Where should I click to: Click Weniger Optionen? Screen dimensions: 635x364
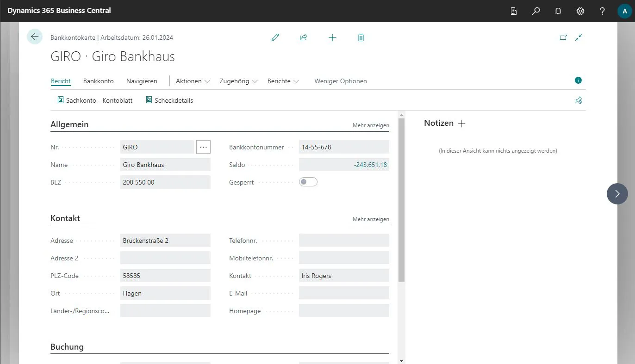tap(341, 81)
